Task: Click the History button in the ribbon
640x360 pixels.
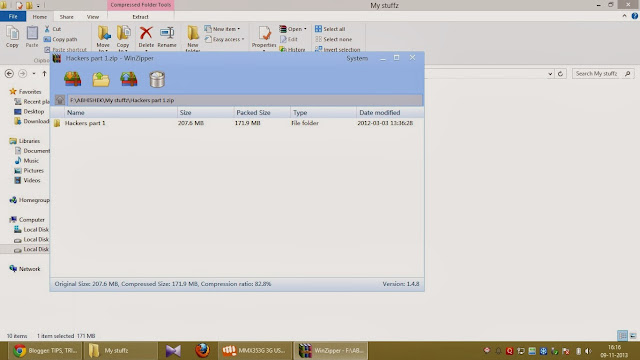Action: (x=292, y=49)
